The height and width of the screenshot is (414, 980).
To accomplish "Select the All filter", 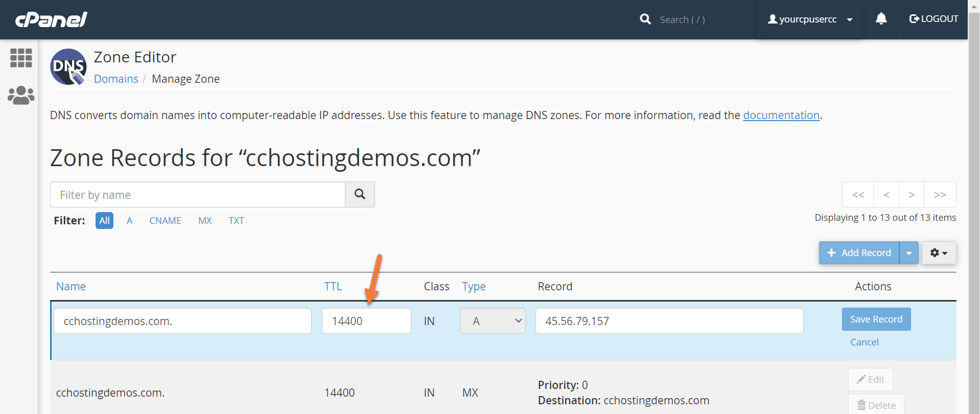I will (104, 221).
